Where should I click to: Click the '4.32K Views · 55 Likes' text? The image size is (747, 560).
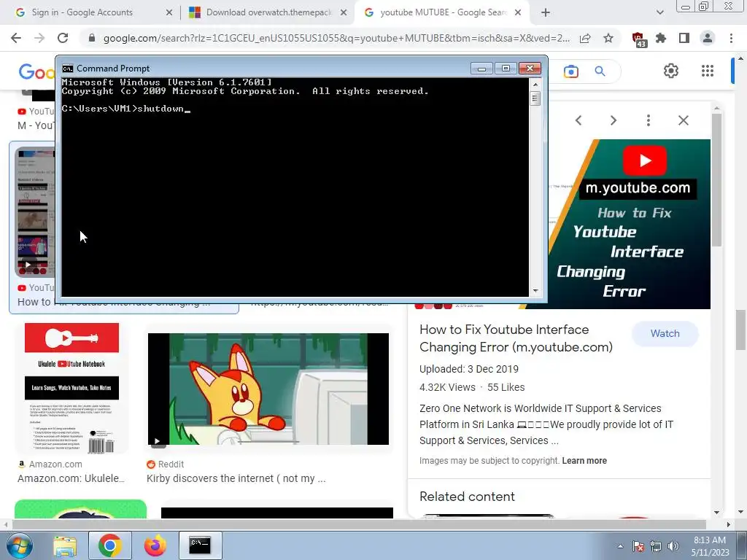tap(472, 388)
